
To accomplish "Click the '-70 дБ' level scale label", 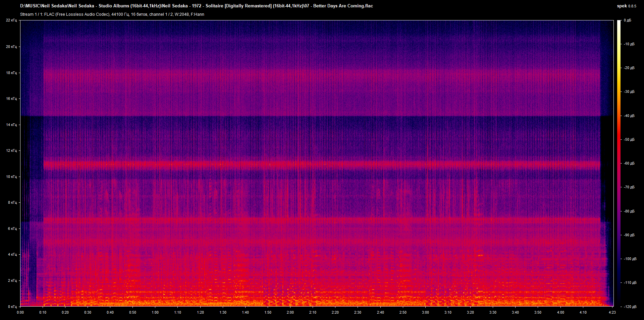I will pos(629,187).
